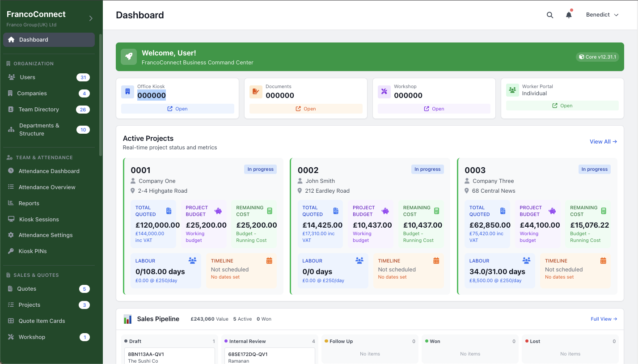The image size is (638, 364).
Task: Click View All for Active Projects
Action: point(603,141)
